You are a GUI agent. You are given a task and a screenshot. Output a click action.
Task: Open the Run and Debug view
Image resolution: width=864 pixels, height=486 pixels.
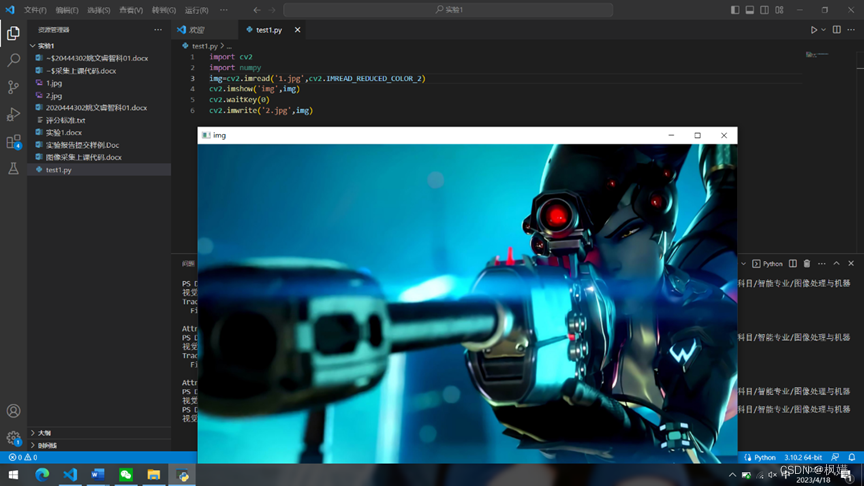[13, 114]
